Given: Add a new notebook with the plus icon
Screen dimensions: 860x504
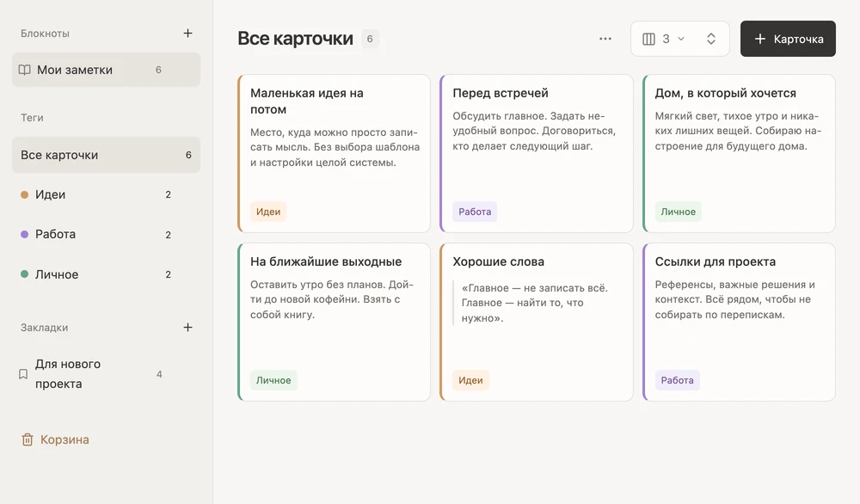Looking at the screenshot, I should [187, 34].
